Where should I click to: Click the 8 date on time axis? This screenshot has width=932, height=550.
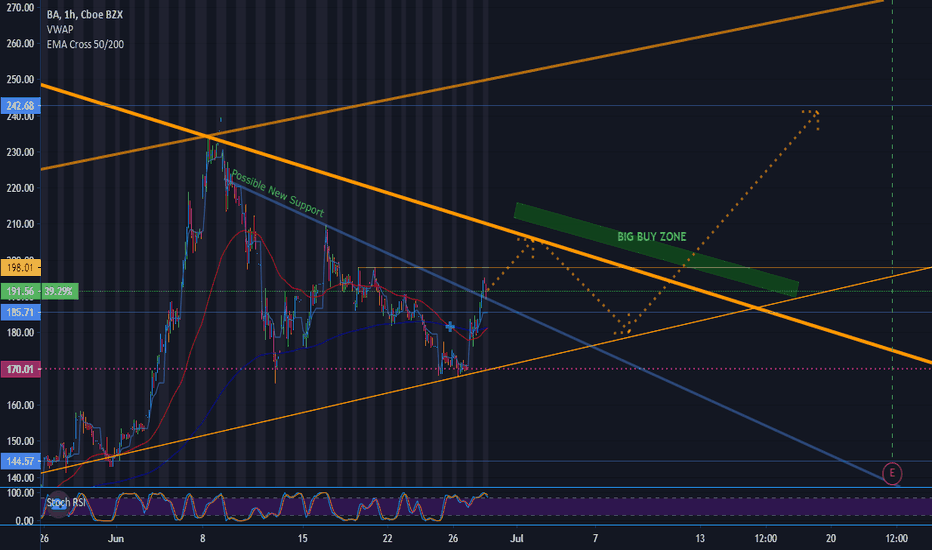203,539
